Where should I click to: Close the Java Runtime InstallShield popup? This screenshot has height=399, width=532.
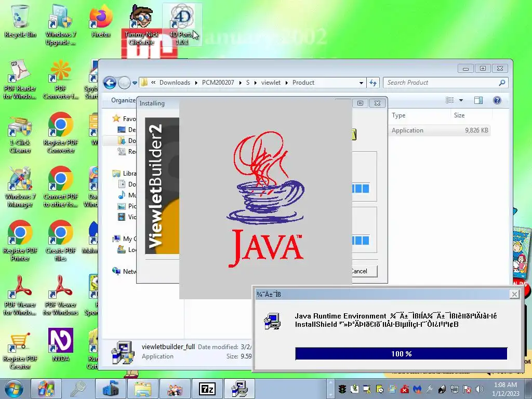click(514, 294)
